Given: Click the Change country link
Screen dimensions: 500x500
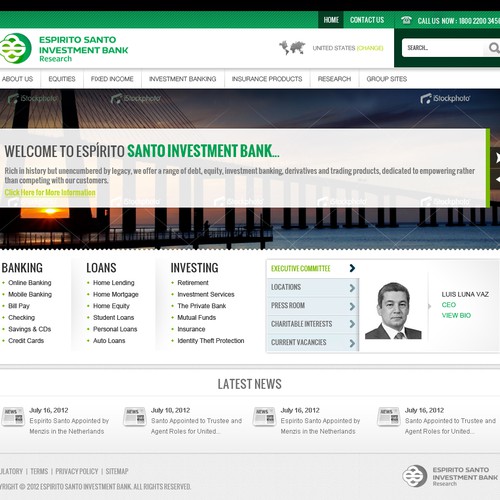Looking at the screenshot, I should [370, 48].
